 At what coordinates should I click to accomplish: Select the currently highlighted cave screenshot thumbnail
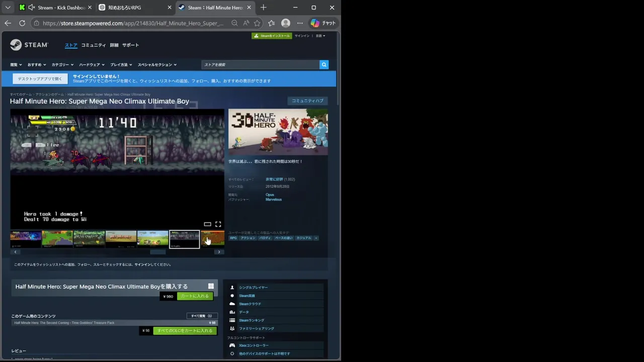point(184,239)
